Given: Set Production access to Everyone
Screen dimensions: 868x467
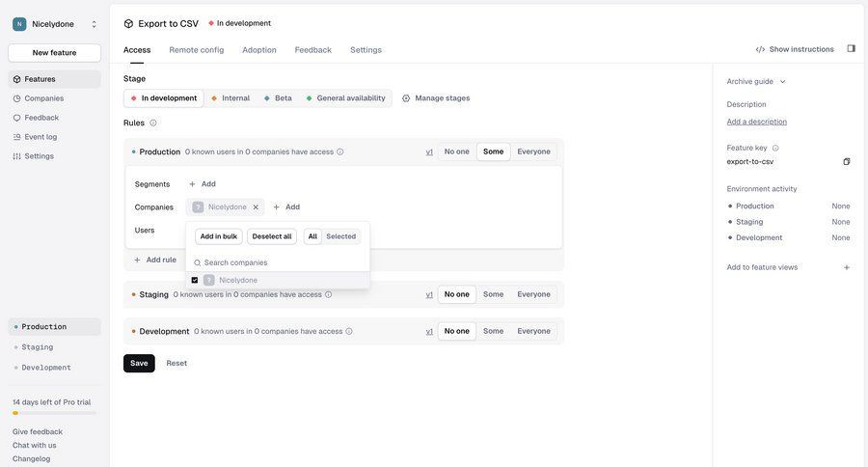Looking at the screenshot, I should click(x=533, y=151).
